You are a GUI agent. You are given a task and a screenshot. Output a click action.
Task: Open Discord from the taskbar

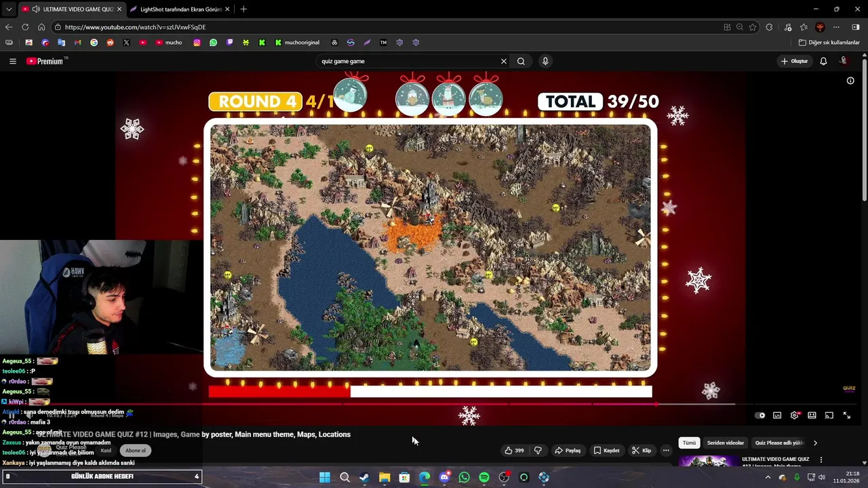444,477
